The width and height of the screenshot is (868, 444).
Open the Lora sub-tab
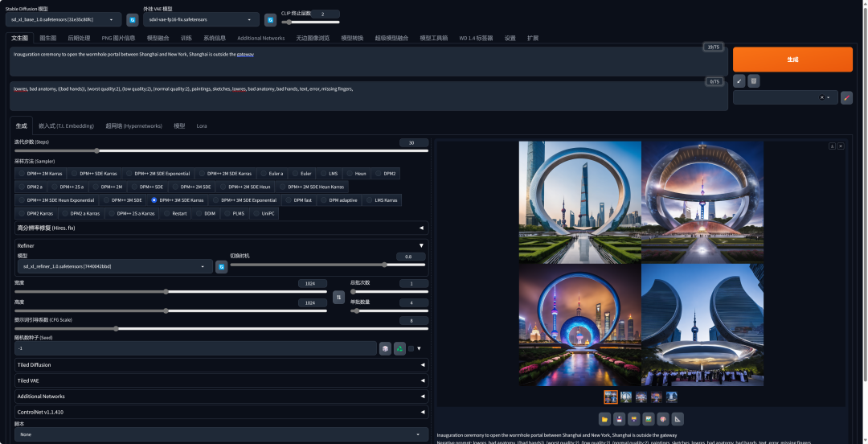(x=202, y=125)
